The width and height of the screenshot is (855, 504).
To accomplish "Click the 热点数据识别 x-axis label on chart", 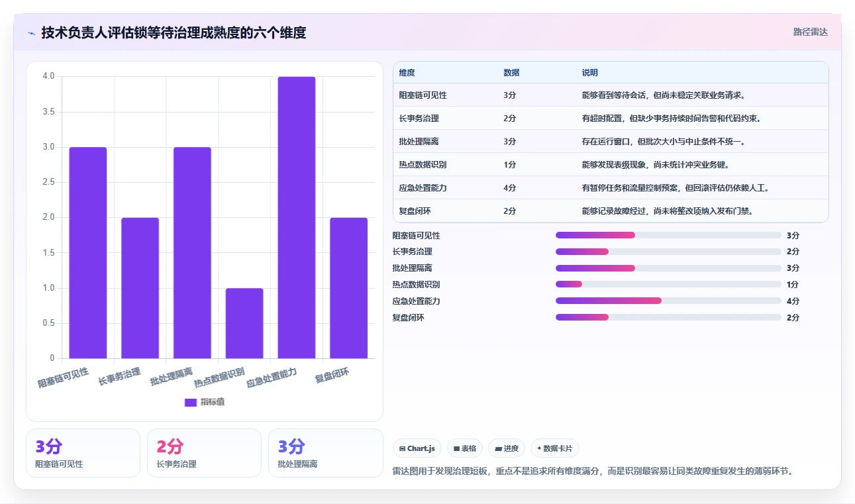I will tap(219, 377).
